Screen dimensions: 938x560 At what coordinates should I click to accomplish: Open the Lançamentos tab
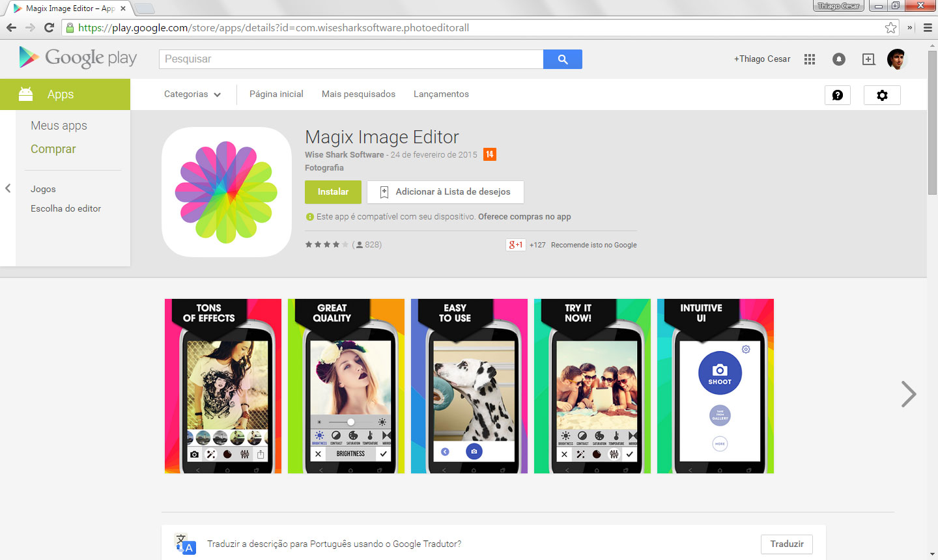[441, 94]
